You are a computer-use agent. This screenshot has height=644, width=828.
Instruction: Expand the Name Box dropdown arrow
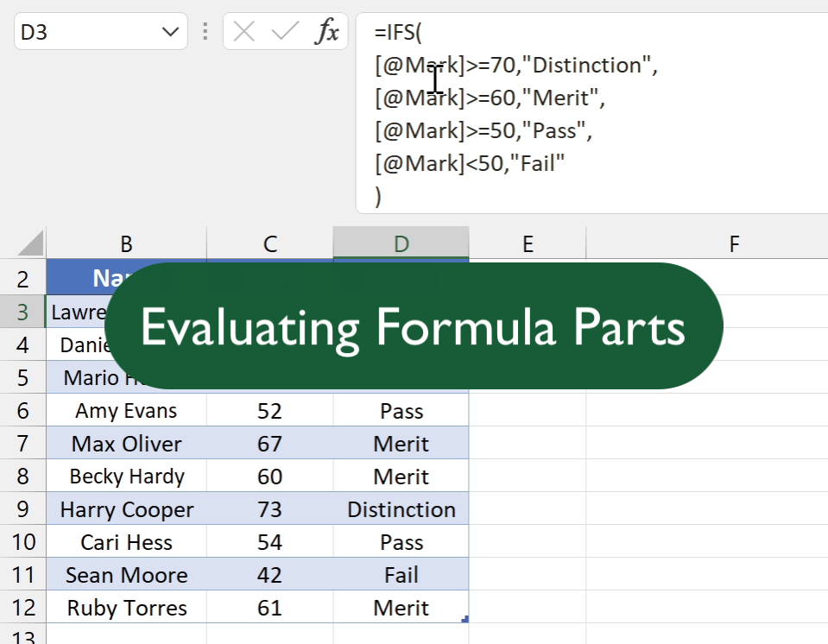click(169, 32)
